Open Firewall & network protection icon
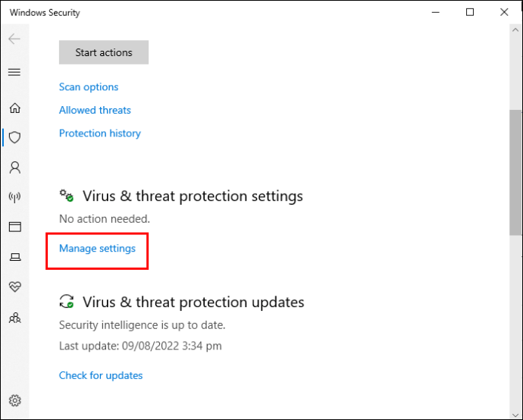The image size is (523, 420). tap(14, 197)
